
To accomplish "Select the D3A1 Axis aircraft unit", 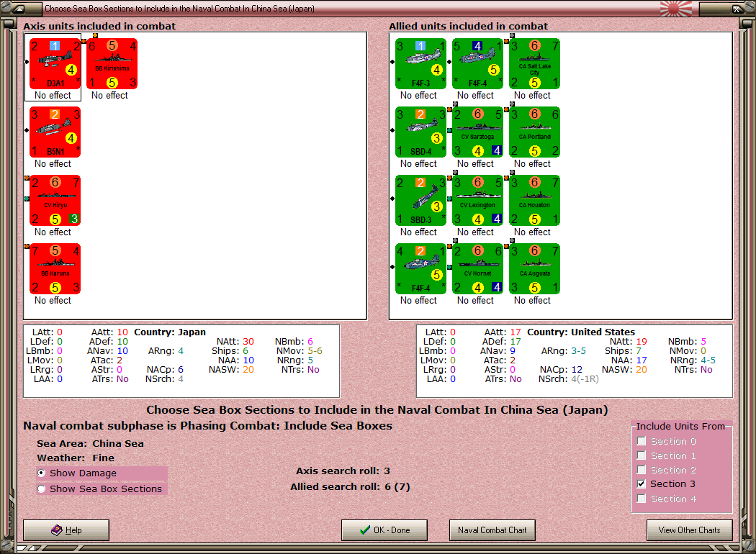I will point(55,64).
